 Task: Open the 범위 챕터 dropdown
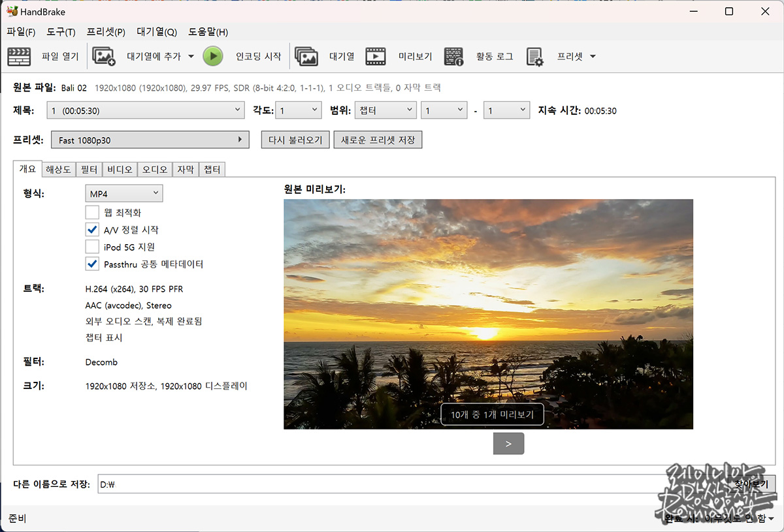(385, 110)
